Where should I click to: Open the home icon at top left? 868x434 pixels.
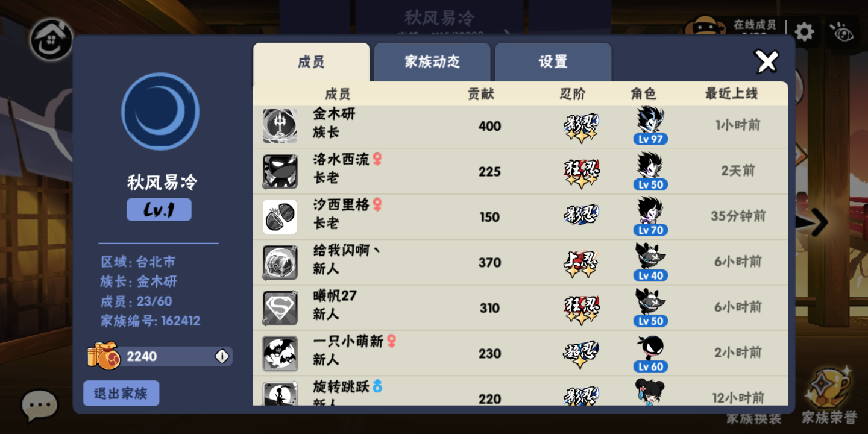coord(51,40)
